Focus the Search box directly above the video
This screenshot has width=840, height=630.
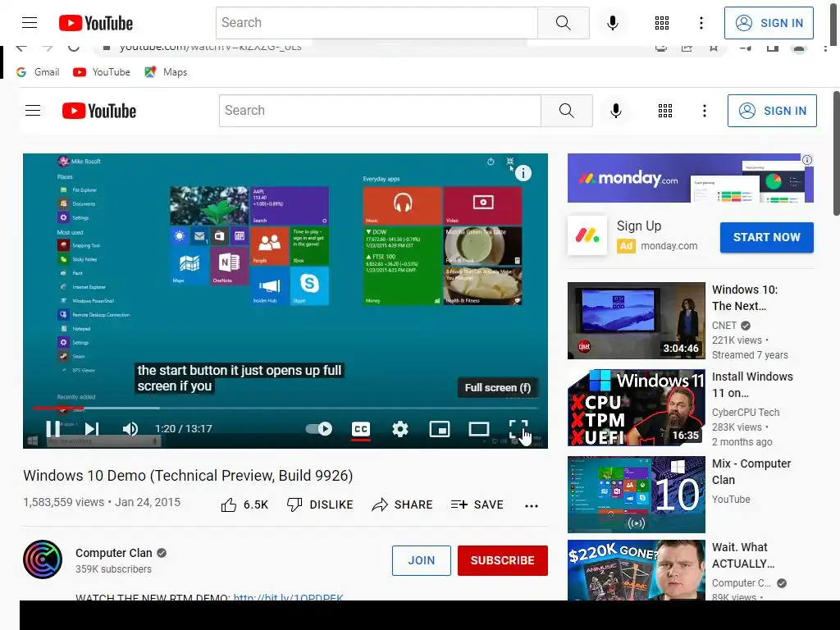(x=380, y=111)
